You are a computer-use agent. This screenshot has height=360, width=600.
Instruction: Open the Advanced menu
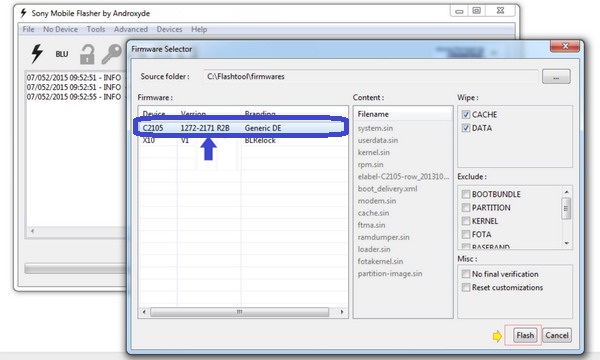point(130,29)
